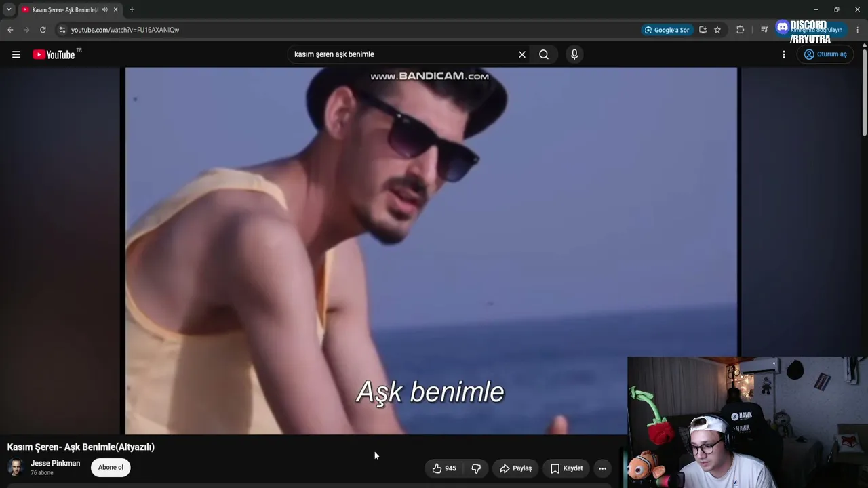
Task: Open the tab search dropdown arrow
Action: 9,9
